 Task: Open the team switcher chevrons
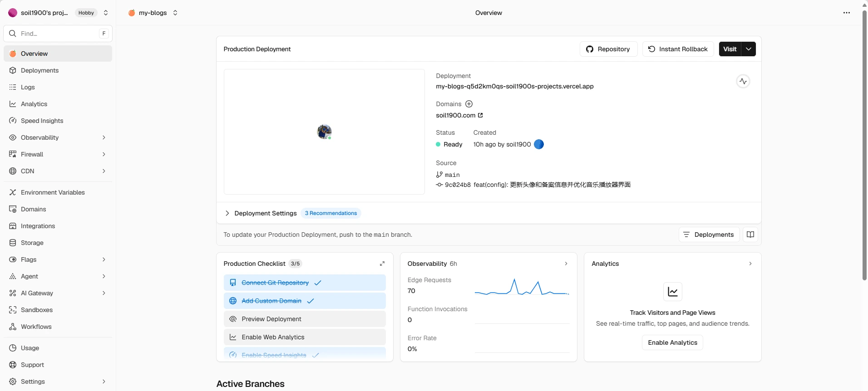pos(106,13)
